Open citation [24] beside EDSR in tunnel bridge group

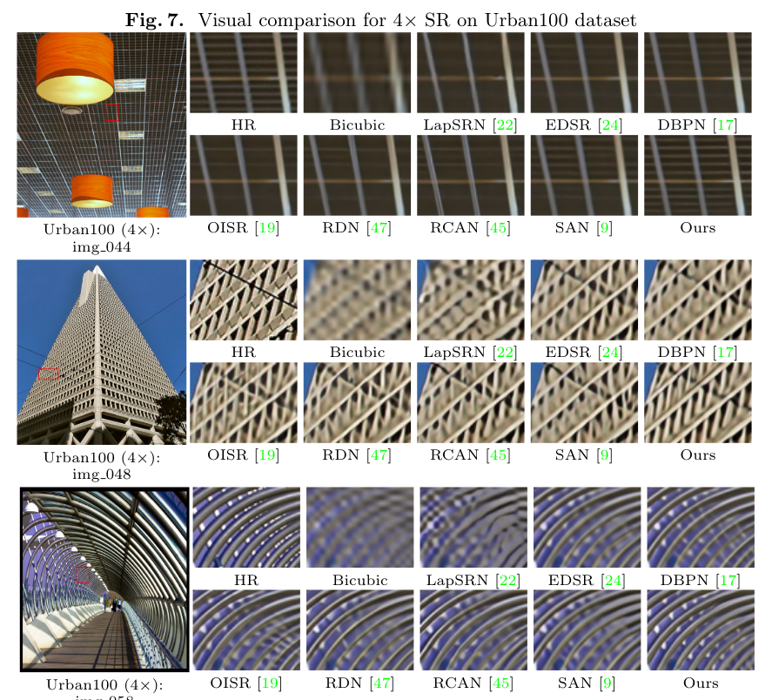tap(613, 581)
